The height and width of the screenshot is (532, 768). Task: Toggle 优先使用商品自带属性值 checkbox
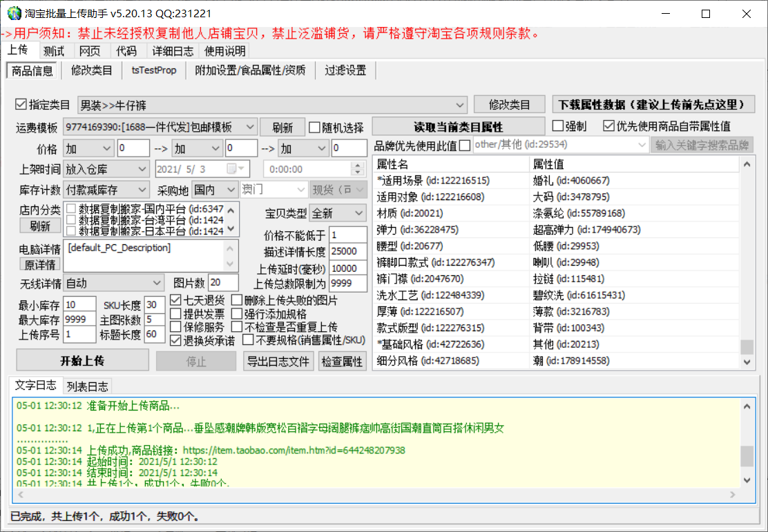point(609,126)
